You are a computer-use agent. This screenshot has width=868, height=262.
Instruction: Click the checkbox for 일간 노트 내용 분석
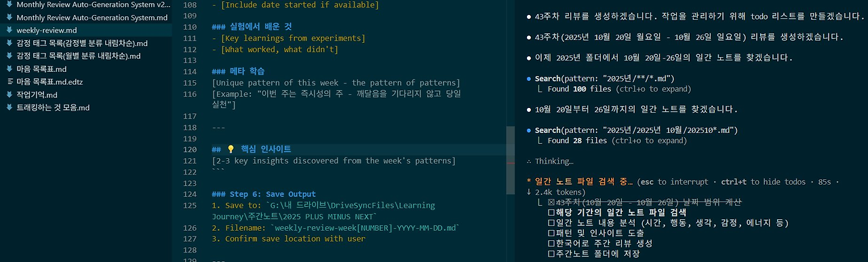click(551, 223)
